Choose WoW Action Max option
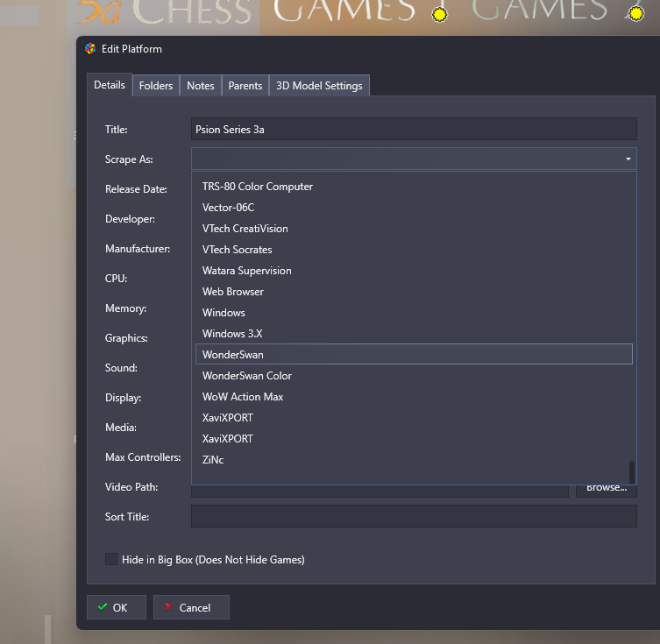660x644 pixels. pyautogui.click(x=414, y=397)
